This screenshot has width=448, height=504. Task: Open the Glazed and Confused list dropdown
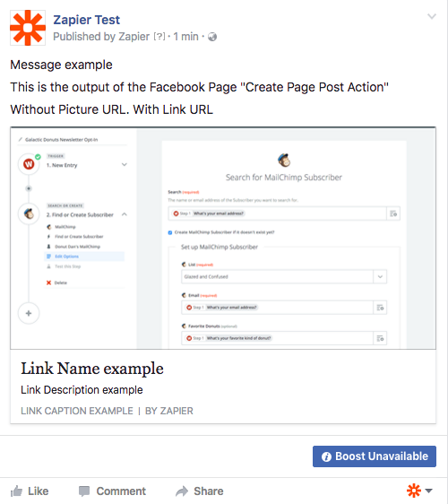(x=284, y=277)
